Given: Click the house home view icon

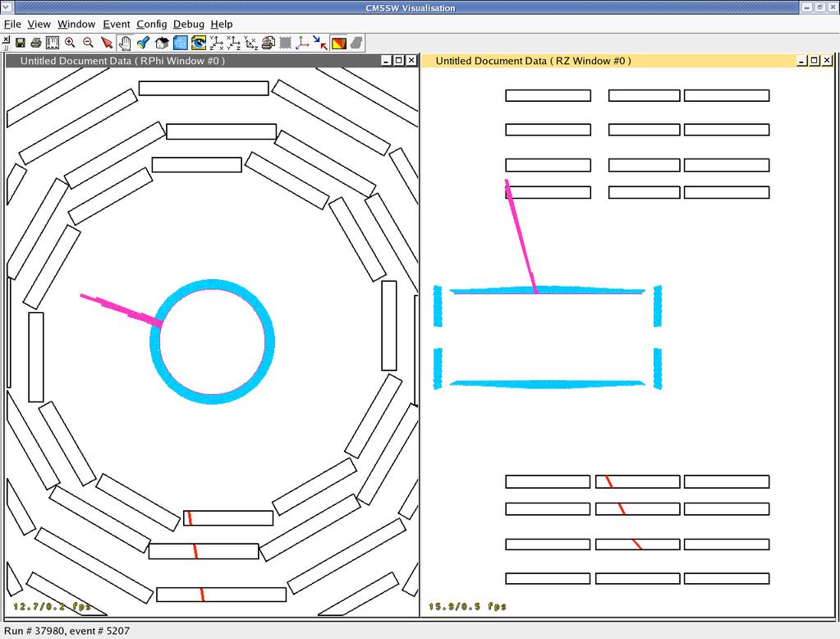Looking at the screenshot, I should click(161, 43).
